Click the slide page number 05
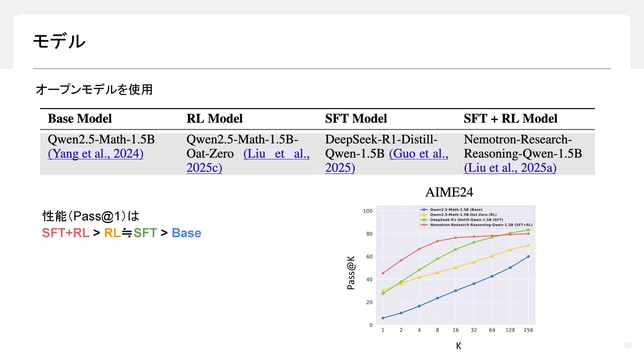644x362 pixels. tap(628, 345)
